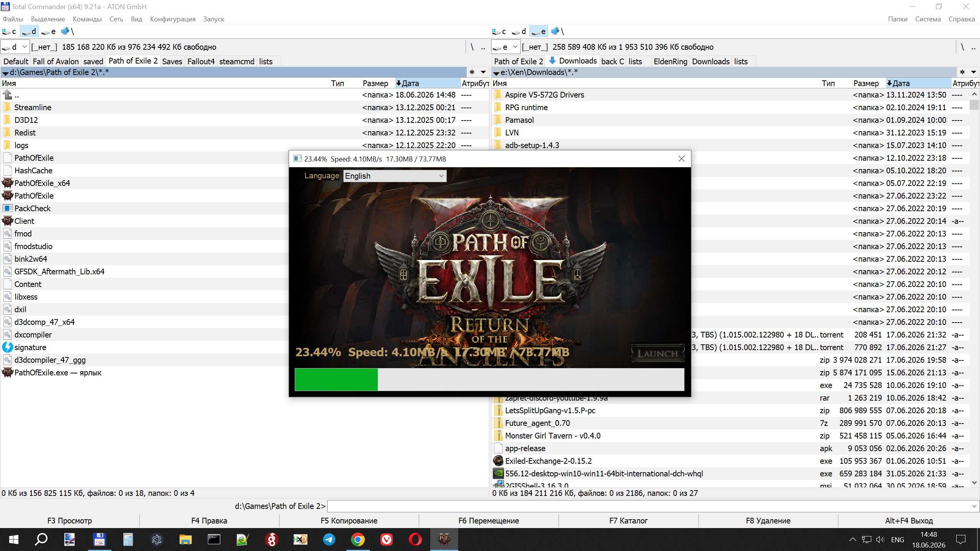Open left panel directory history arrow

click(483, 72)
